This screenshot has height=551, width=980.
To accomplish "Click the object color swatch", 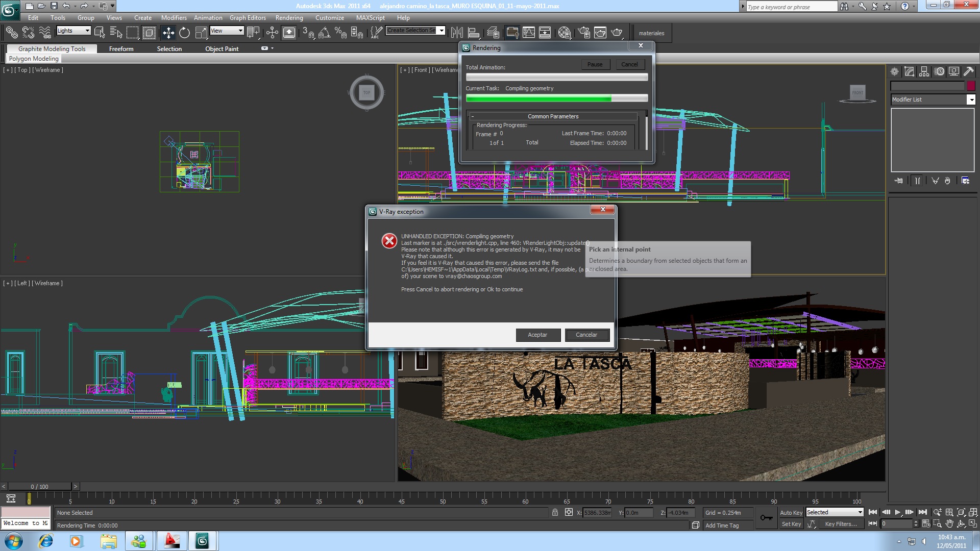I will click(971, 86).
